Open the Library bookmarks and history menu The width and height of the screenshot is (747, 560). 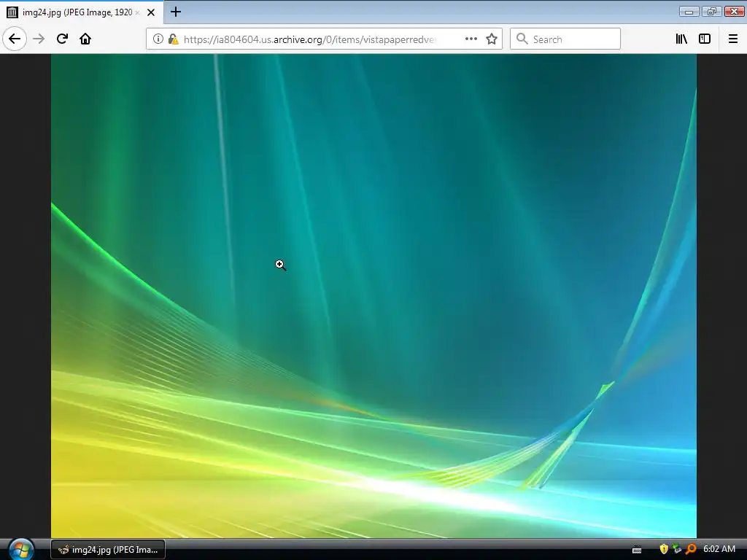coord(681,39)
